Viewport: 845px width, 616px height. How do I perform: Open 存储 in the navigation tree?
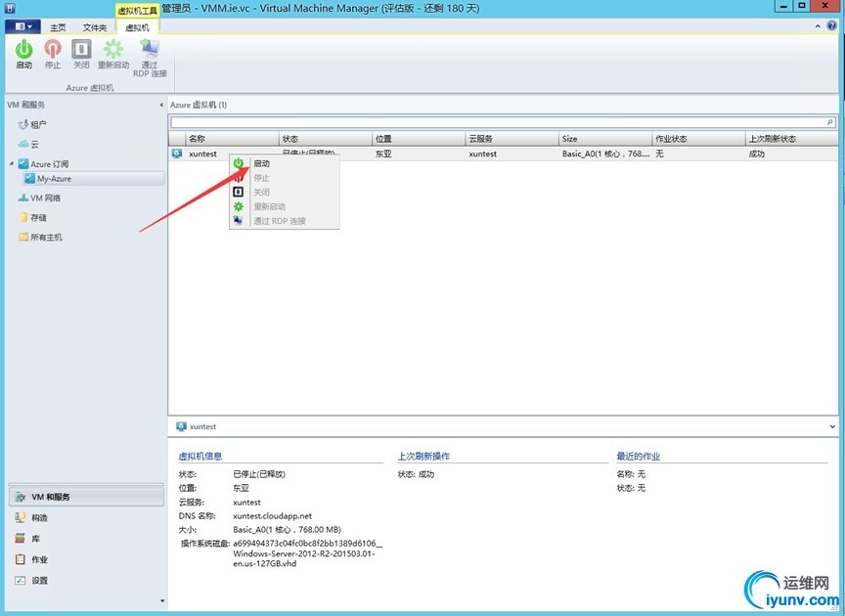(x=33, y=217)
